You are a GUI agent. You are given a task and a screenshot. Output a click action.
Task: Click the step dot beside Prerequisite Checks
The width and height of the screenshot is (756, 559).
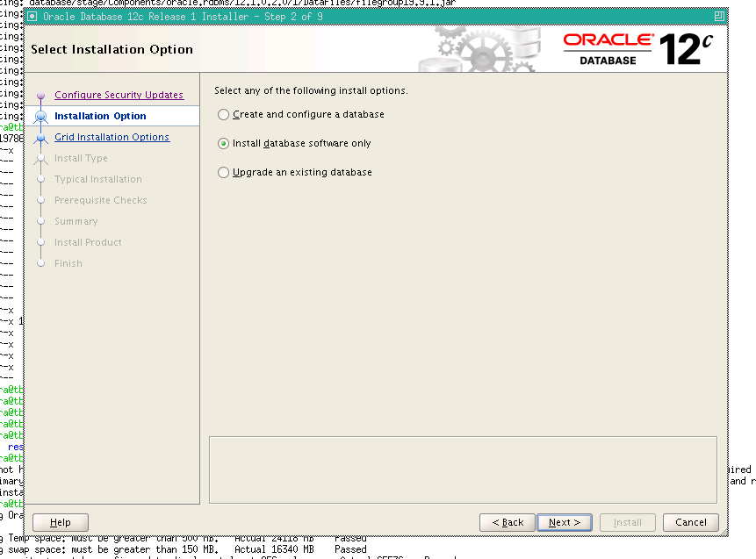click(x=40, y=200)
